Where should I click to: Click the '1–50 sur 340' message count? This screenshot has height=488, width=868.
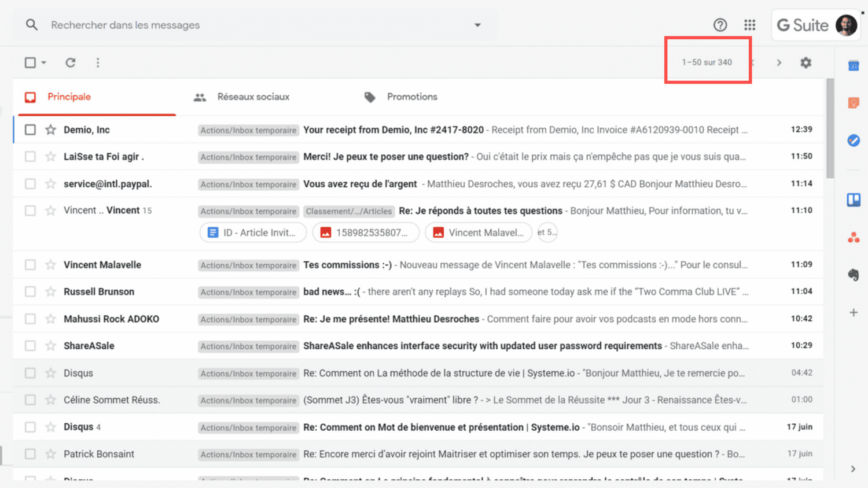[707, 62]
